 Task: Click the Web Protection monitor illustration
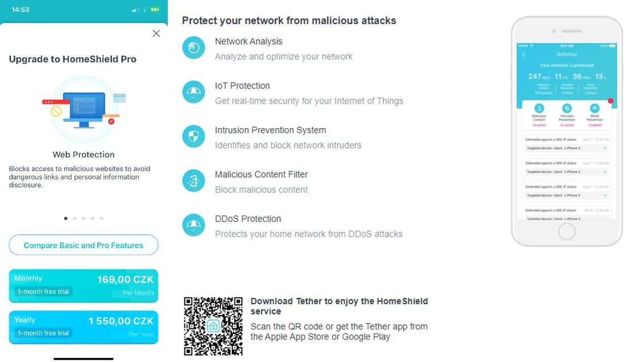tap(84, 110)
